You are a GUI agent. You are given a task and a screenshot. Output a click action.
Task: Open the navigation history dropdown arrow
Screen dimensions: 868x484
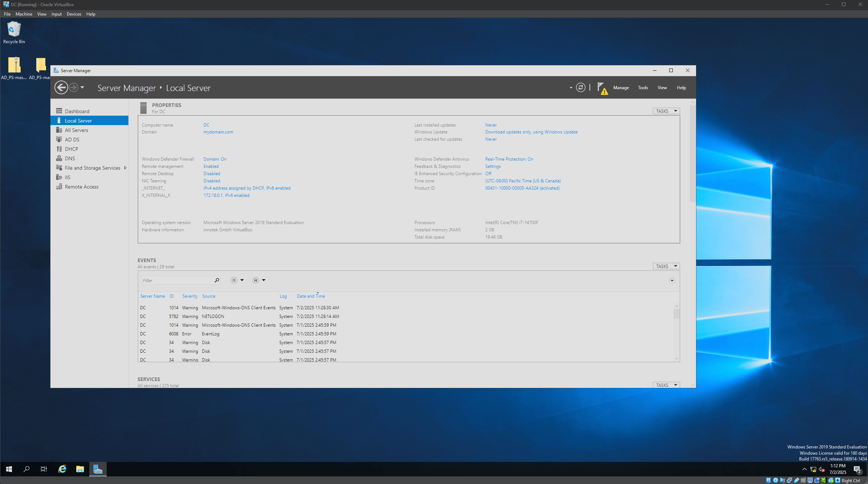click(82, 87)
